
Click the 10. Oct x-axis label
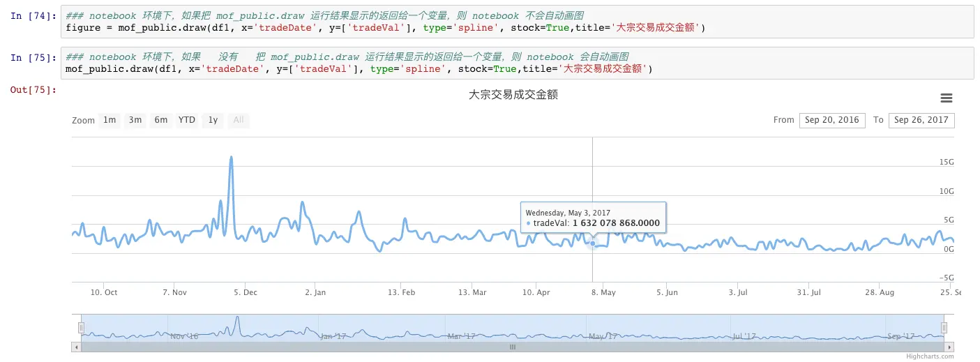click(x=104, y=292)
